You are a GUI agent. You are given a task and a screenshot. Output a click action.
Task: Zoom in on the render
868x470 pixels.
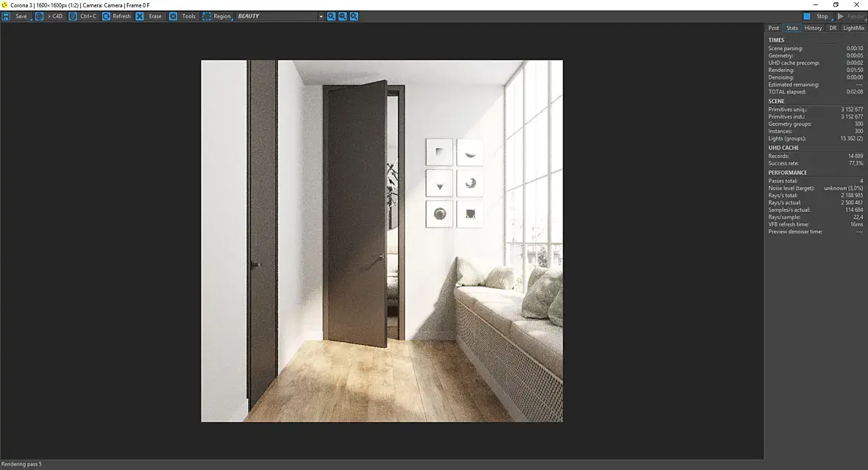(x=331, y=17)
